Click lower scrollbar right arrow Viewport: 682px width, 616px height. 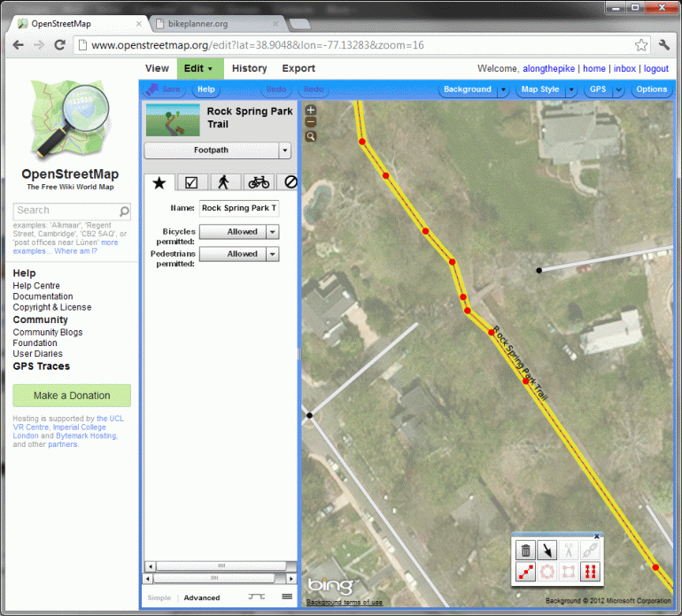coord(291,579)
